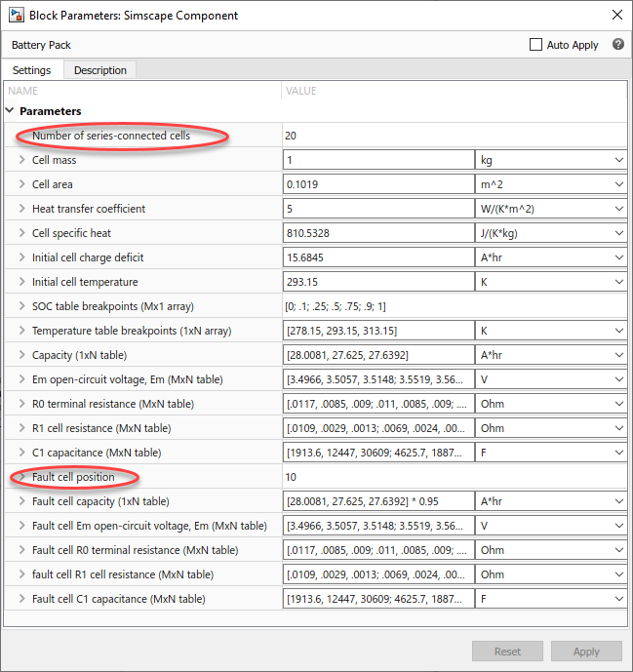
Task: Open A*hr unit dropdown for Capacity (1xN table)
Action: [x=551, y=355]
